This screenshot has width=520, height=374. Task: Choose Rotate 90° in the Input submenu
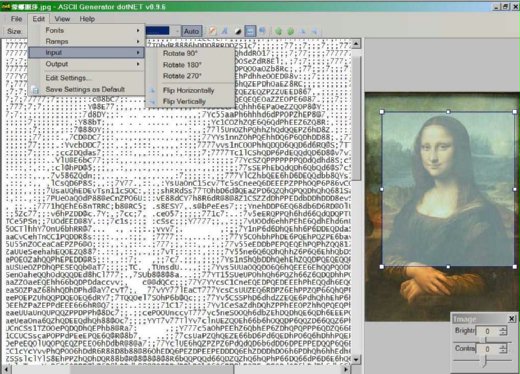180,53
